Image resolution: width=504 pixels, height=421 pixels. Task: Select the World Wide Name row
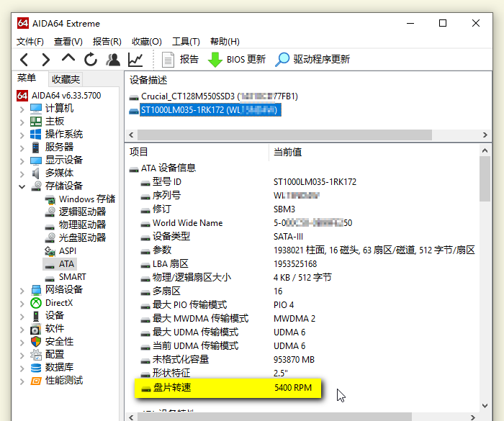187,223
